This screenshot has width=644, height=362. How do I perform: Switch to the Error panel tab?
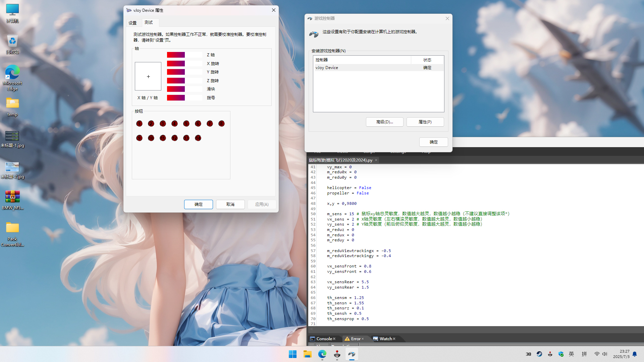[356, 339]
